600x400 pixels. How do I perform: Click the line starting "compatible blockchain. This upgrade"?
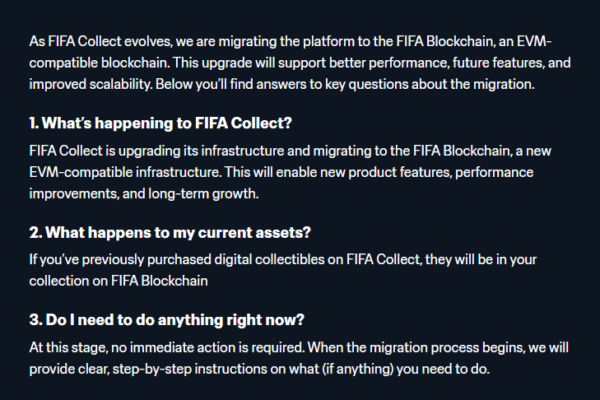point(300,62)
